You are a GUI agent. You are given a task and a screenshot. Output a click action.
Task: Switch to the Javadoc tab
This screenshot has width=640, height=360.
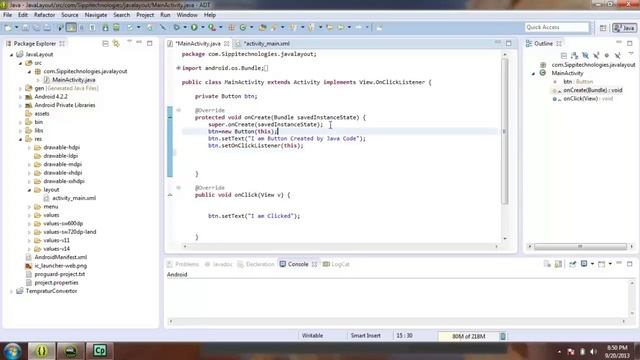click(x=218, y=264)
